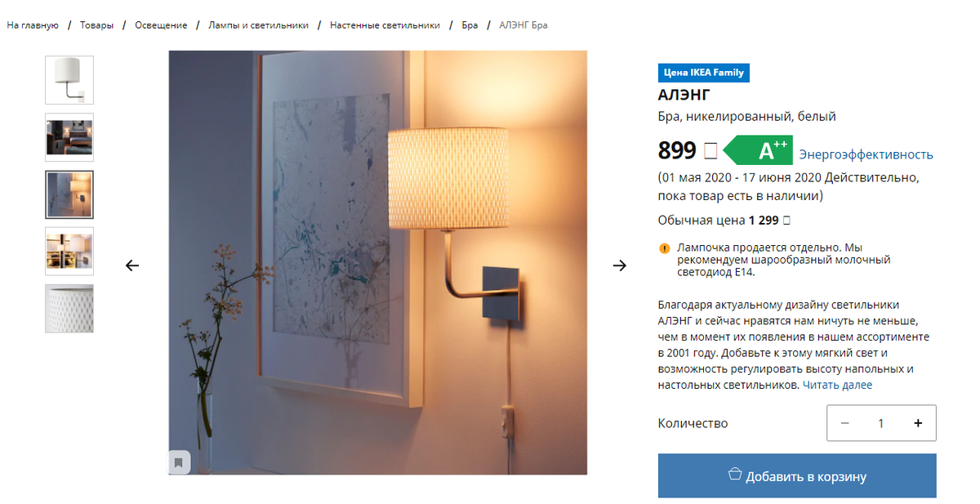Click the Цена IKEA Family badge
Image resolution: width=980 pixels, height=504 pixels.
point(704,73)
